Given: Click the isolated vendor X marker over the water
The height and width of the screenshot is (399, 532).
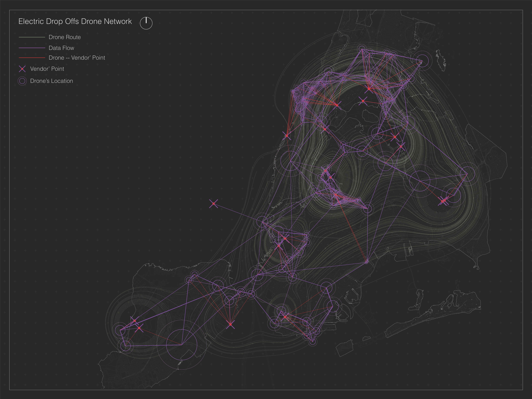Looking at the screenshot, I should (x=214, y=204).
